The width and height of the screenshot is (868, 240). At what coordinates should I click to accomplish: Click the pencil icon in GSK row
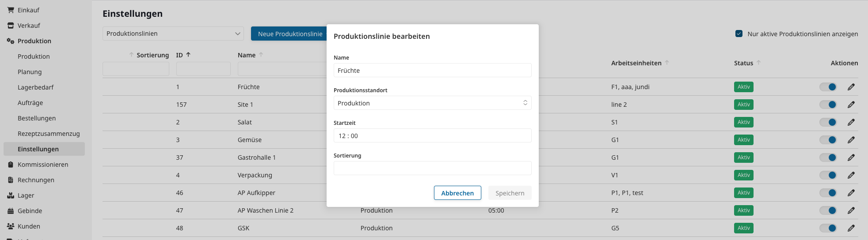[x=851, y=228]
